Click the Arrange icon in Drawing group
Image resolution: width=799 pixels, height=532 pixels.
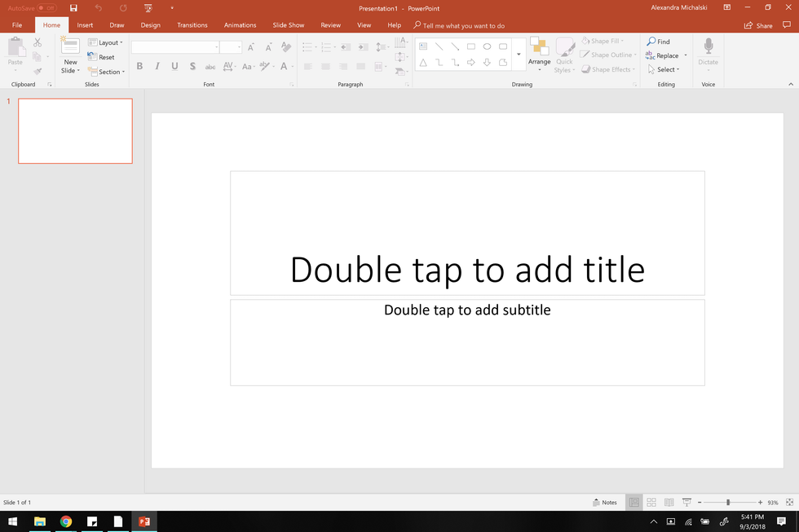click(539, 47)
